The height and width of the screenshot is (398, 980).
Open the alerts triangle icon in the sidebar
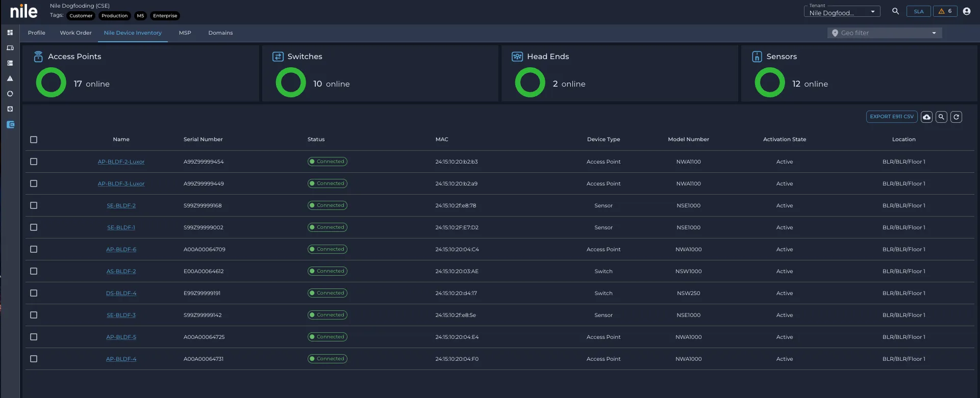pos(10,78)
